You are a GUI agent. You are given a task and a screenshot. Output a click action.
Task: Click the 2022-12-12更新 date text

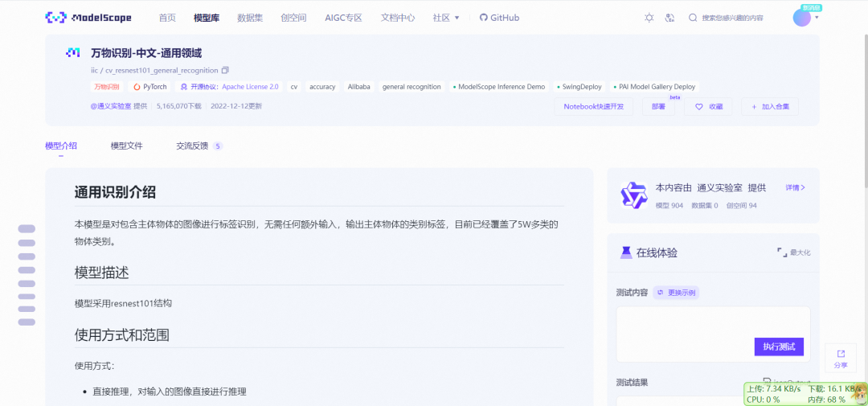[235, 106]
